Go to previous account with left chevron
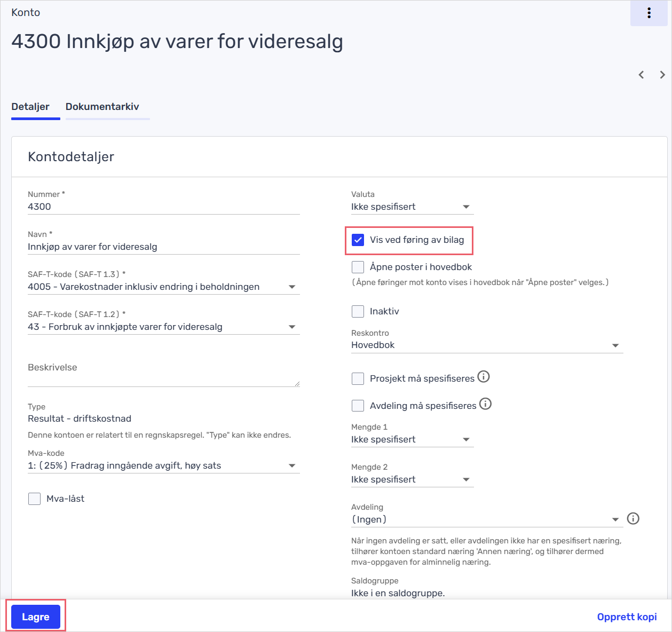The height and width of the screenshot is (632, 672). (x=641, y=75)
